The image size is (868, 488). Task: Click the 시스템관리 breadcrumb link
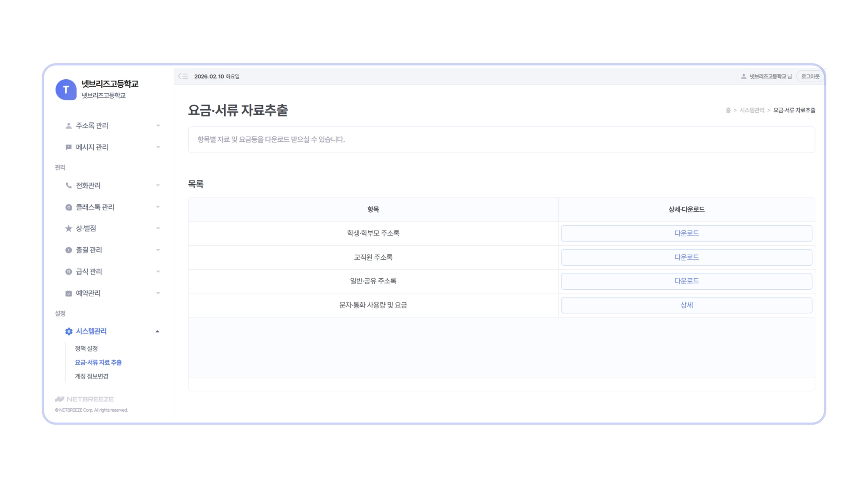pos(751,110)
